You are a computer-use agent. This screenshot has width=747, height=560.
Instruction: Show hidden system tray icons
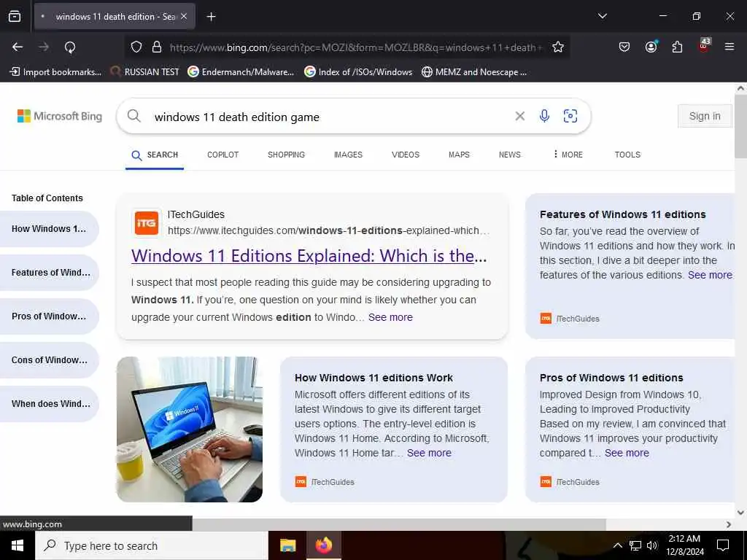(x=617, y=545)
